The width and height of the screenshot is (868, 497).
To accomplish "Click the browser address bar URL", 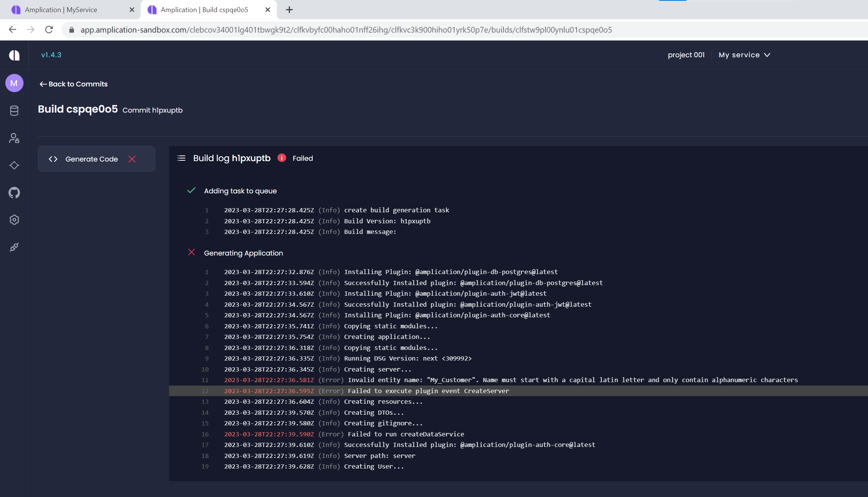I will click(x=346, y=30).
